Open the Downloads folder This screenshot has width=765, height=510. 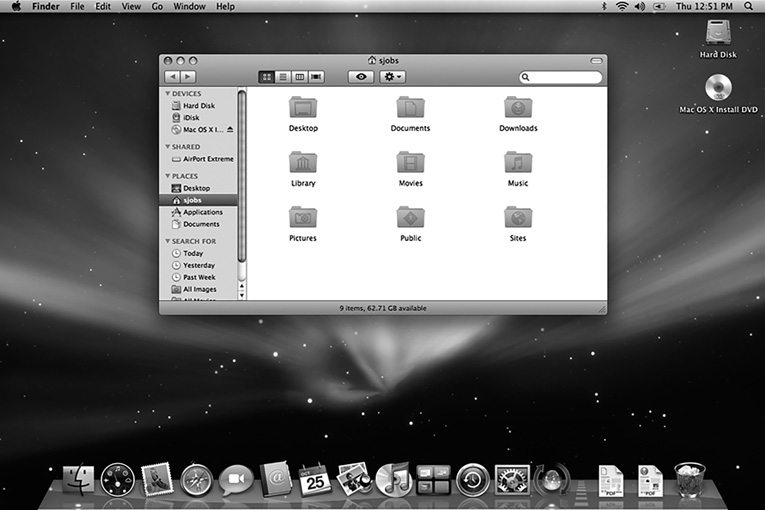518,108
